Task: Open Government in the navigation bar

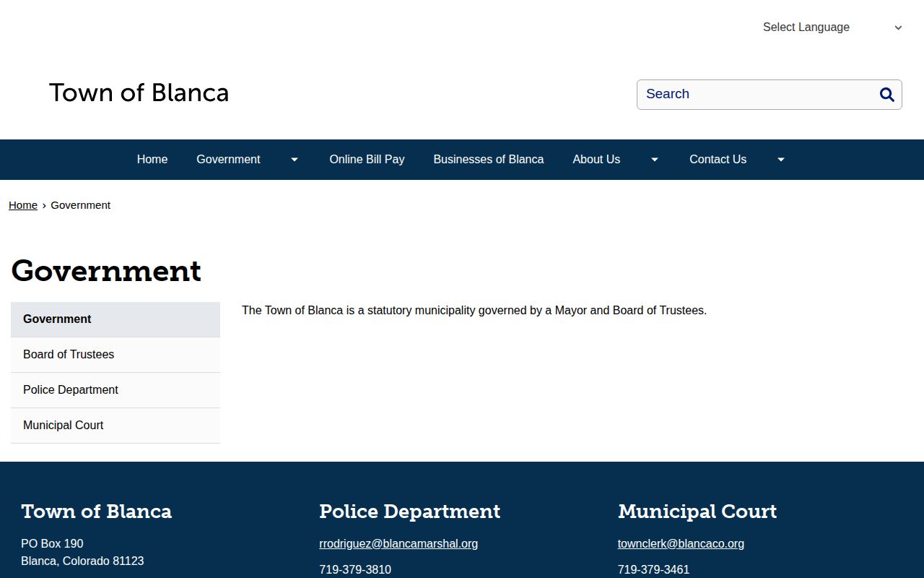Action: [228, 160]
